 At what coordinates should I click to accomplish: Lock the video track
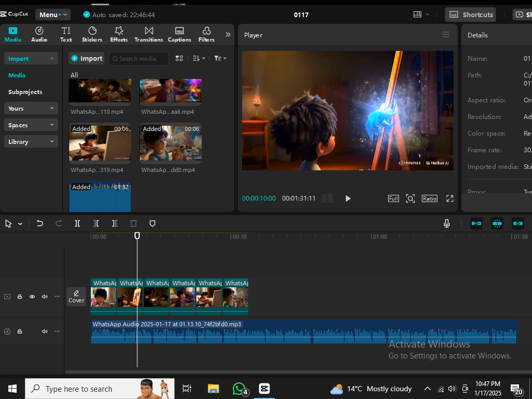[20, 297]
